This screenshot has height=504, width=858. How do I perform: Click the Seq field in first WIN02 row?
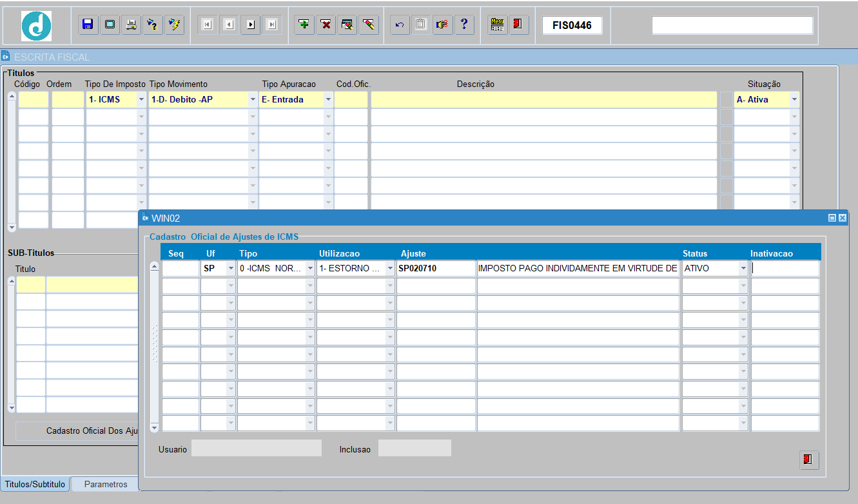tap(180, 269)
